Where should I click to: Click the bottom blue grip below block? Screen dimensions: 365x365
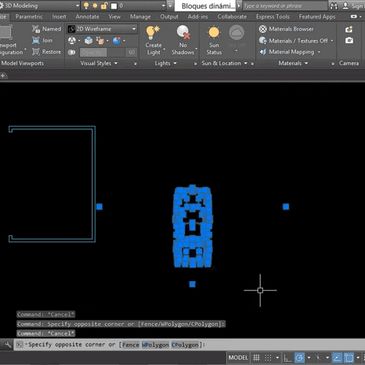(192, 284)
